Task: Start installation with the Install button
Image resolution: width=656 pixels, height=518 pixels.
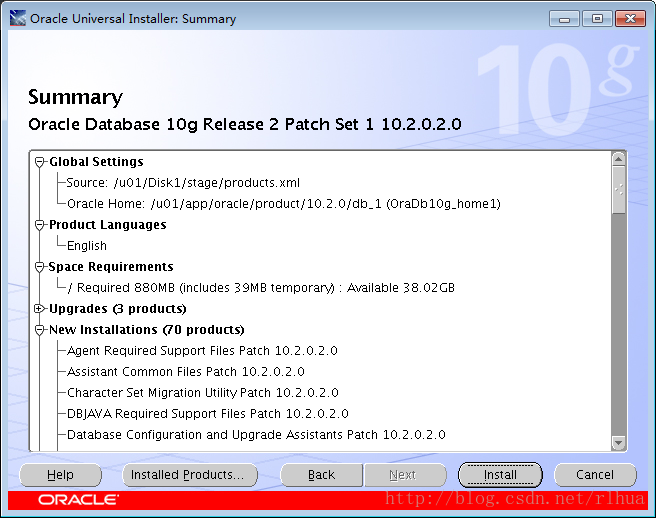Action: point(500,475)
